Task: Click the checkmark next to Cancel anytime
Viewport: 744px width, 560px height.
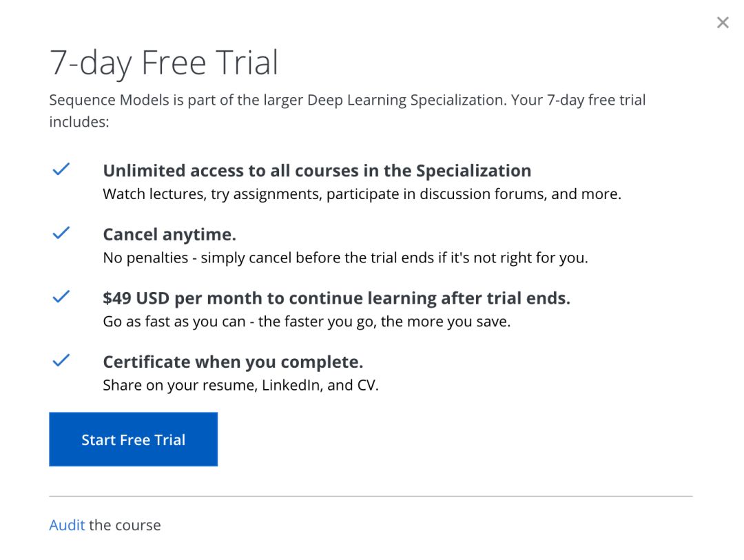Action: [61, 234]
